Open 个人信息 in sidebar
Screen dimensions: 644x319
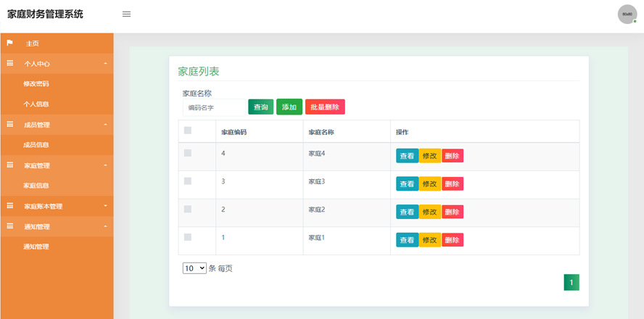(36, 104)
